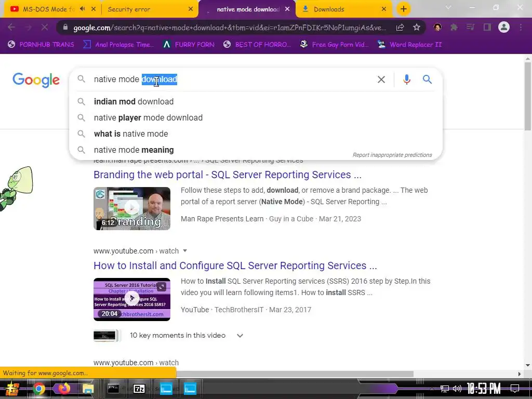Screen dimensions: 532x399
Task: Open the Word Replacer II bookmark
Action: pos(410,45)
